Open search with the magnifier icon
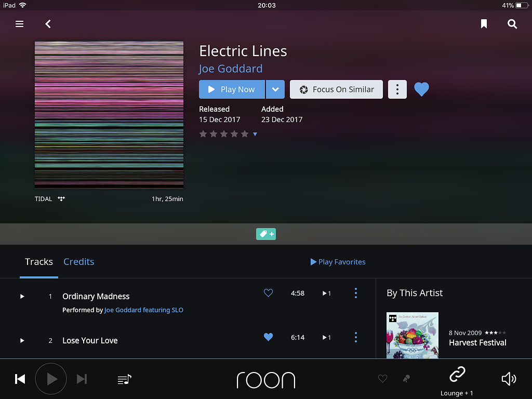 click(512, 24)
